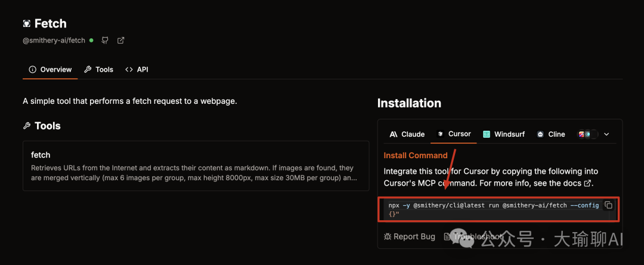Image resolution: width=644 pixels, height=265 pixels.
Task: Switch to the Cline installation tab
Action: pos(551,134)
